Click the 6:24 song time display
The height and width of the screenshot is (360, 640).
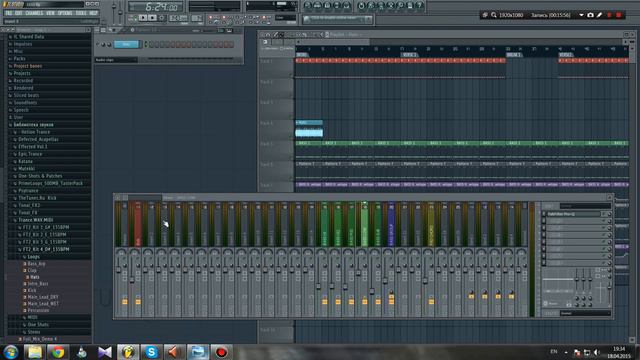(155, 7)
